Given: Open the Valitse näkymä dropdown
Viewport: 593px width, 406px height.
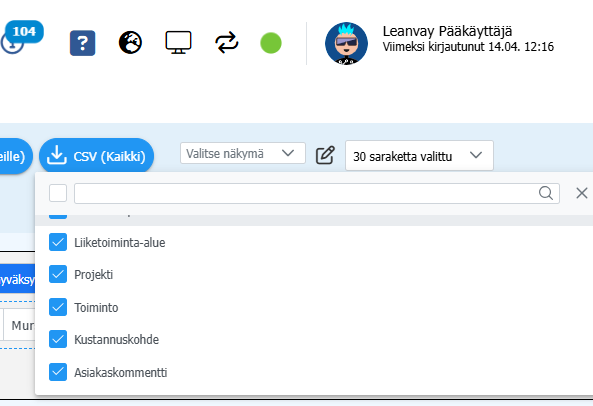Looking at the screenshot, I should point(243,153).
